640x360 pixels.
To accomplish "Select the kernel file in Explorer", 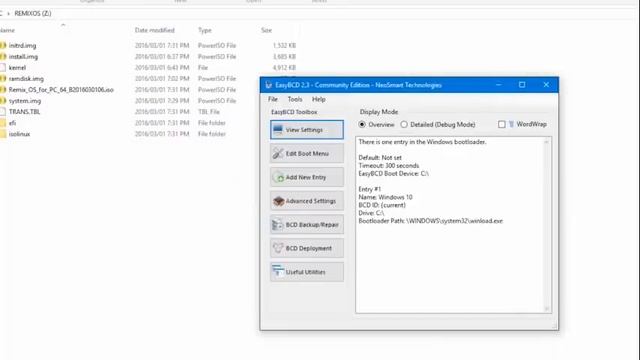I will click(x=17, y=67).
